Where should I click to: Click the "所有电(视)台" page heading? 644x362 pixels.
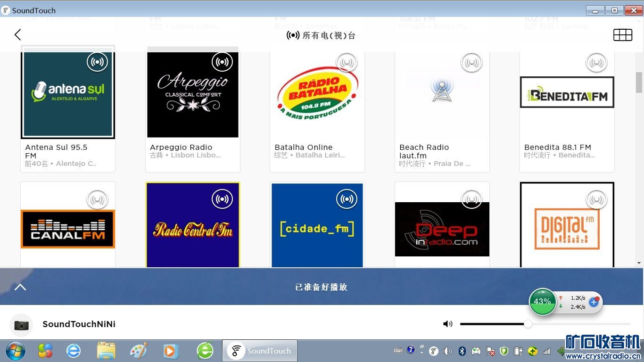[x=329, y=35]
